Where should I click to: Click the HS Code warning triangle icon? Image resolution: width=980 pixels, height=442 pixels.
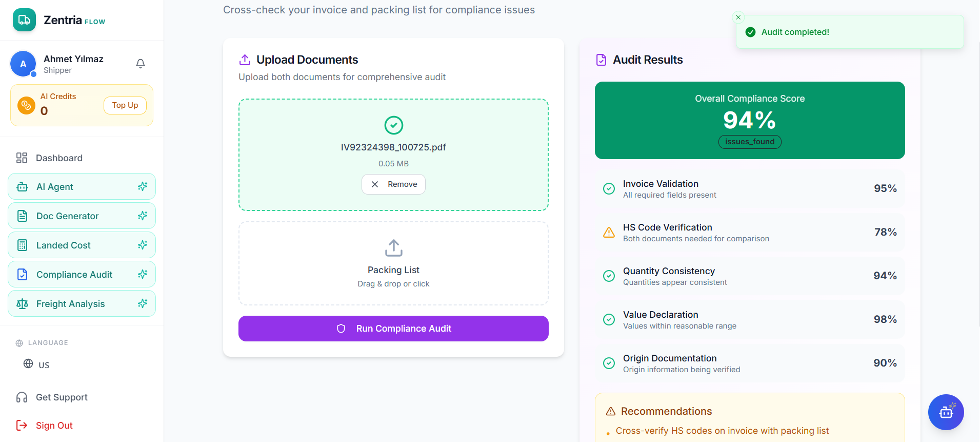click(609, 233)
